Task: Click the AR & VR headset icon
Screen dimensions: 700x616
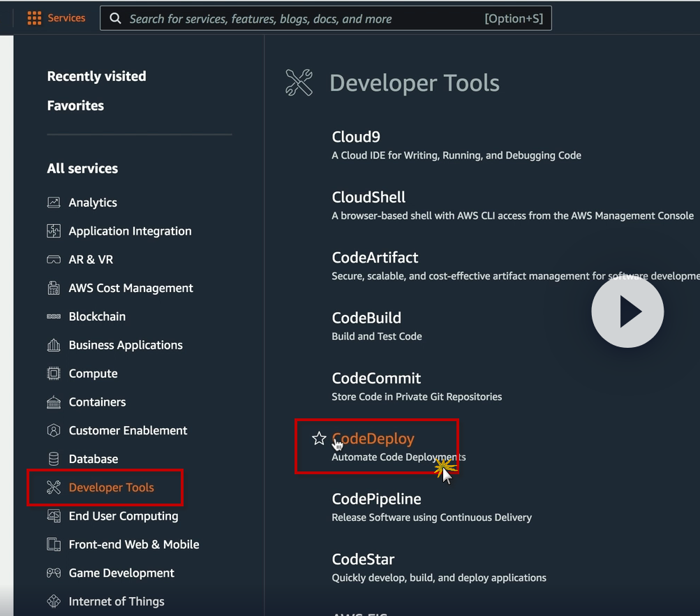Action: [x=54, y=260]
